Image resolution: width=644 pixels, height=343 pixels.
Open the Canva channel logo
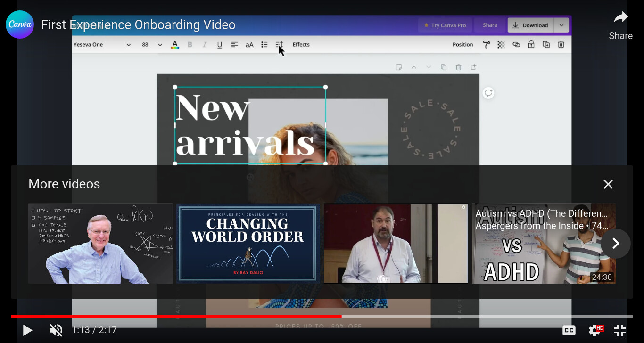pyautogui.click(x=20, y=24)
